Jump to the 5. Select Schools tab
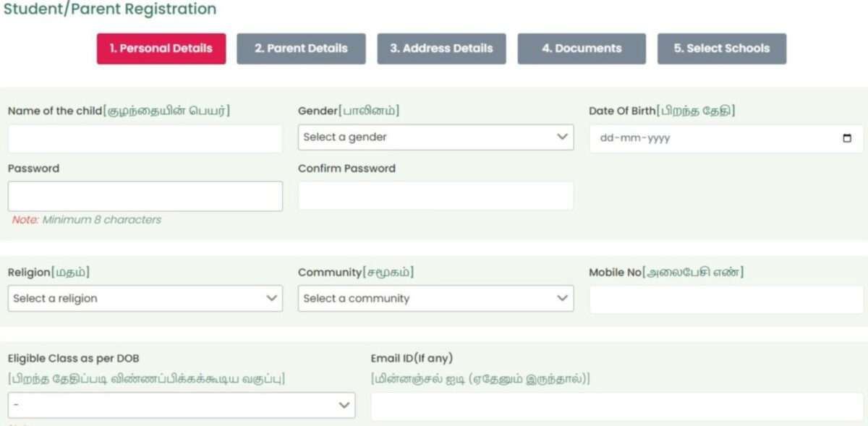868x426 pixels. (x=721, y=49)
